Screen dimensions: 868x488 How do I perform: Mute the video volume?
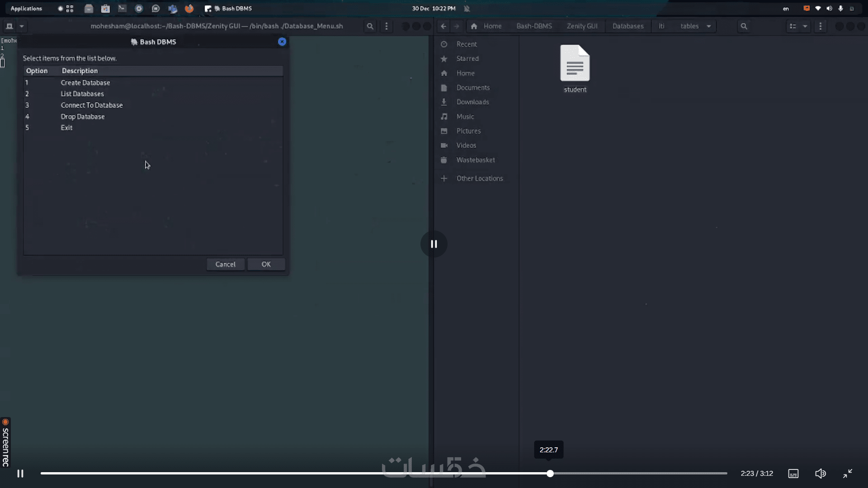(x=820, y=474)
